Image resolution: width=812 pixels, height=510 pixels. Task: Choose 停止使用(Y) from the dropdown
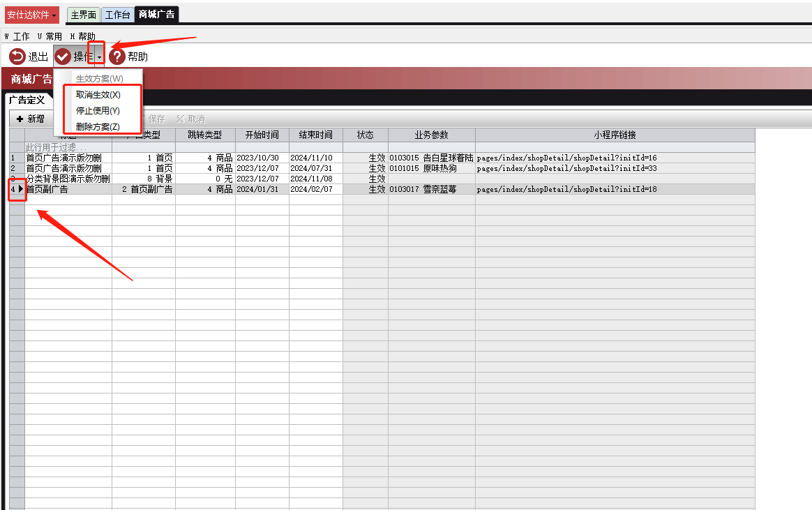tap(98, 111)
